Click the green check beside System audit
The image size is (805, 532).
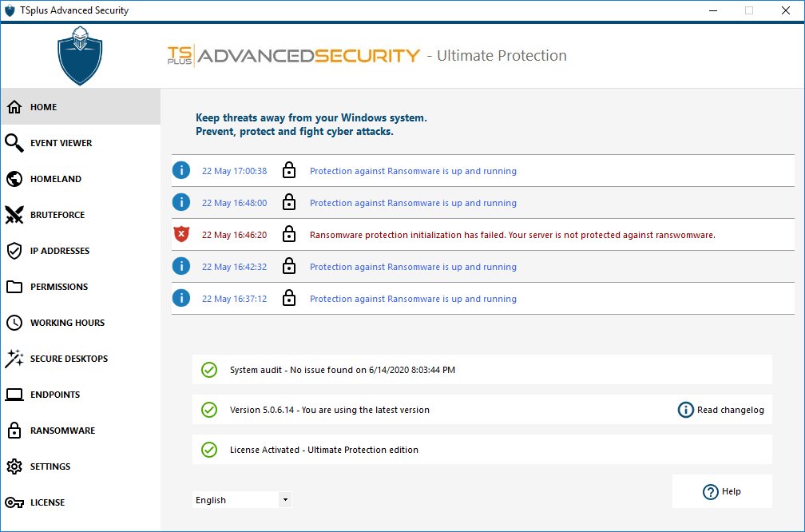point(209,370)
